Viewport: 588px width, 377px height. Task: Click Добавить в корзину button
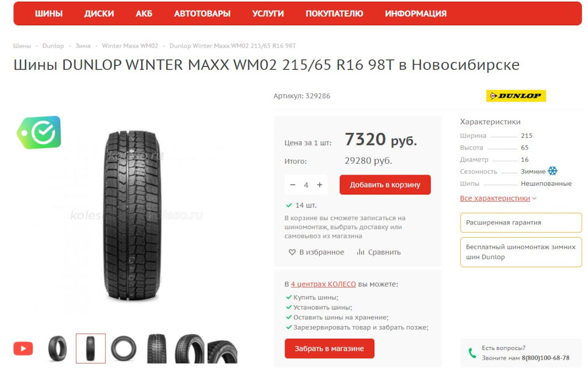(x=385, y=185)
